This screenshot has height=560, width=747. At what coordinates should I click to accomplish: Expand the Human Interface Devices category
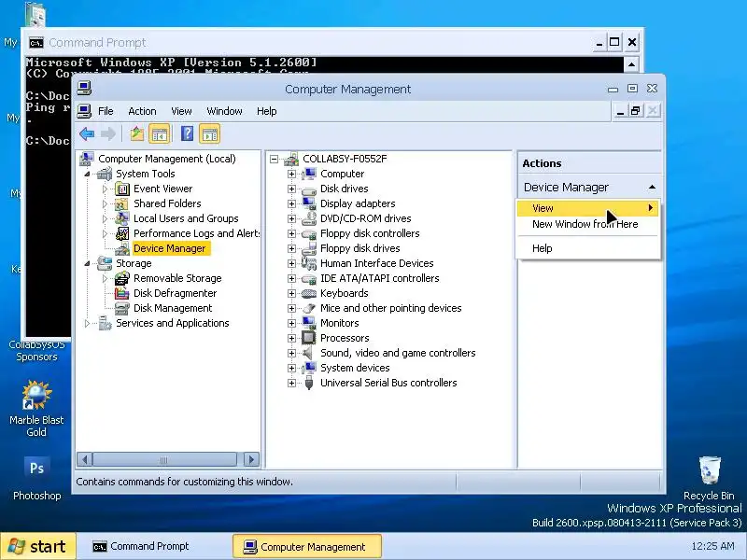pos(291,263)
